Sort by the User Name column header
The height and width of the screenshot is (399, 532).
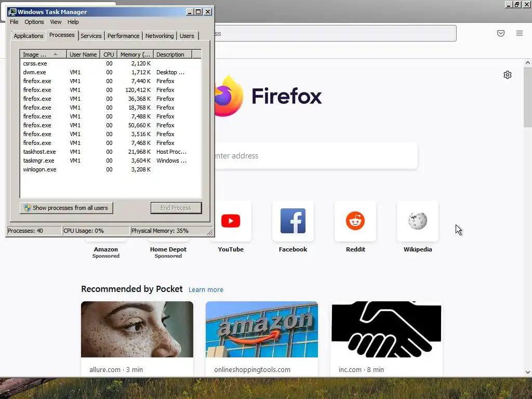83,54
